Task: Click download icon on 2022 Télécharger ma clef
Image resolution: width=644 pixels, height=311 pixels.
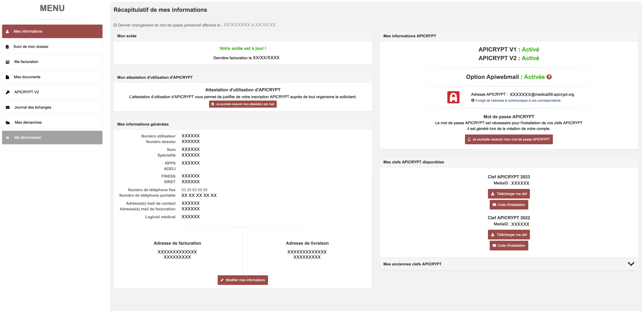Action: coord(492,235)
